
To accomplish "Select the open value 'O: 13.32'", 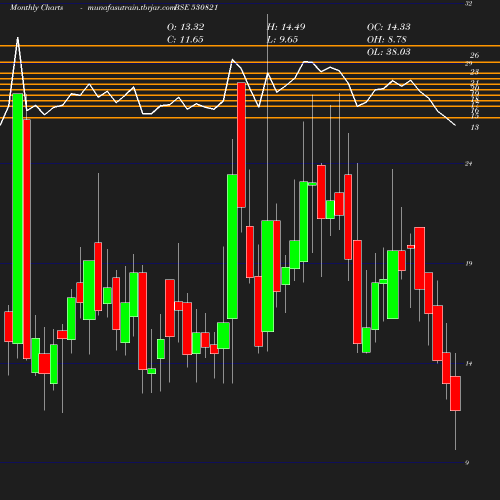I will tap(186, 27).
